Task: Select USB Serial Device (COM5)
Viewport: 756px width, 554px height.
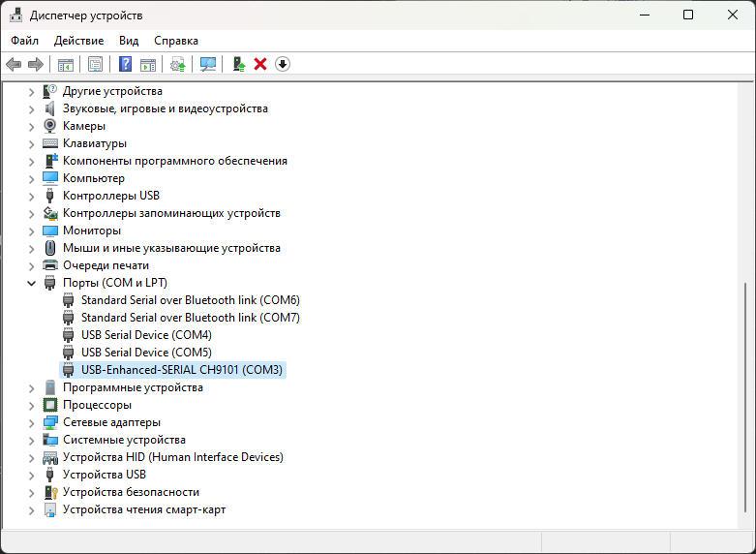Action: point(146,353)
